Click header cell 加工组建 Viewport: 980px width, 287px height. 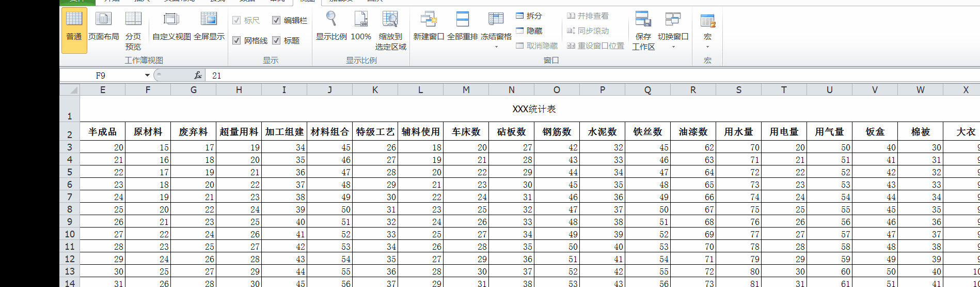click(x=284, y=132)
